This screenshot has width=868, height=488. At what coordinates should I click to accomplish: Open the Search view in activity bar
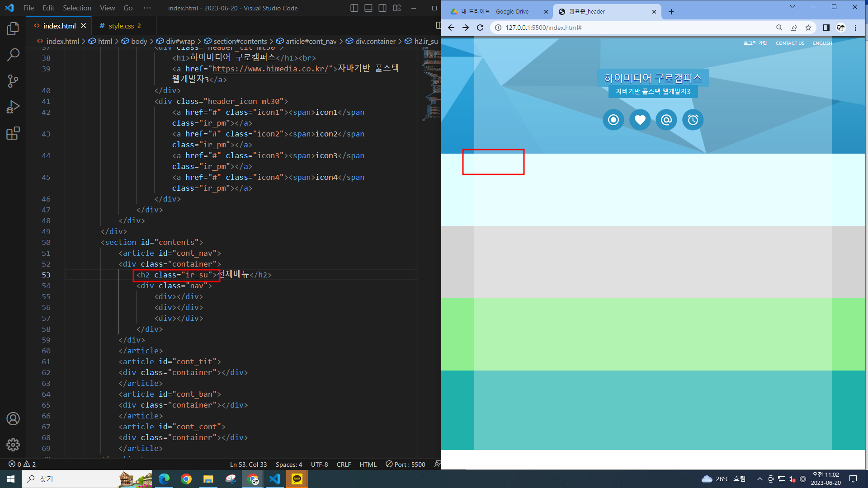(13, 55)
